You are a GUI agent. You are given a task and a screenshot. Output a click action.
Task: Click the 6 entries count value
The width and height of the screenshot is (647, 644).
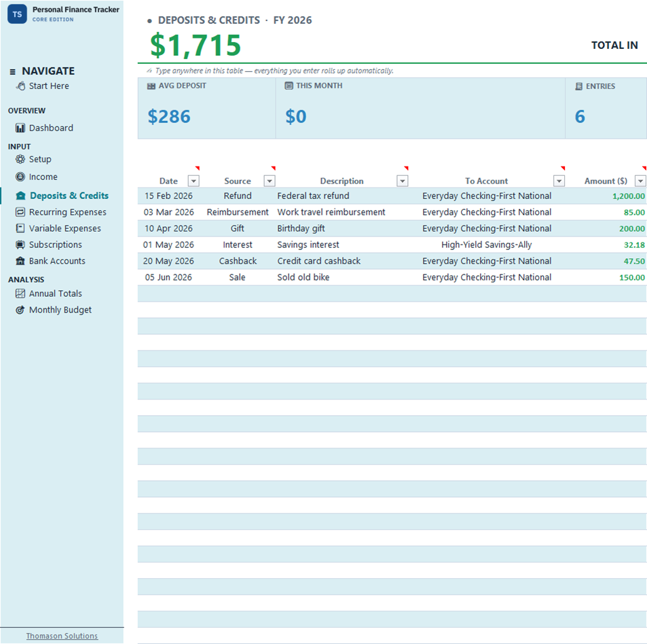[x=580, y=116]
